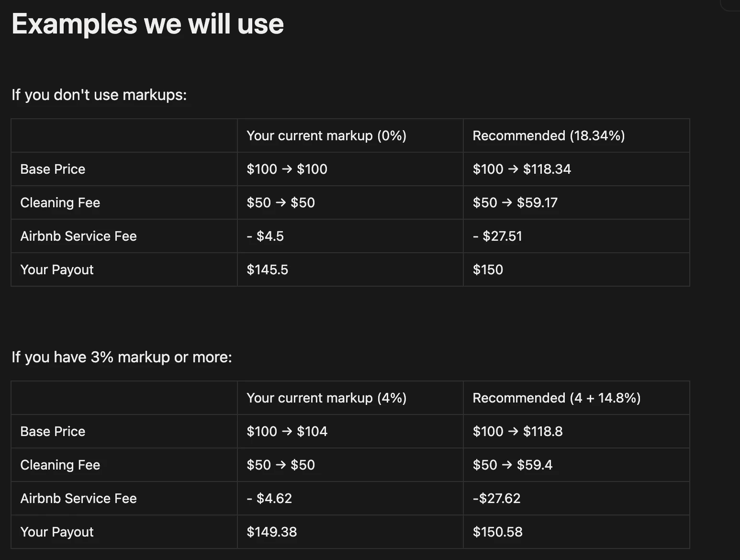740x560 pixels.
Task: Click 'Recommended (4 + 14.8%)' column header
Action: coord(556,398)
